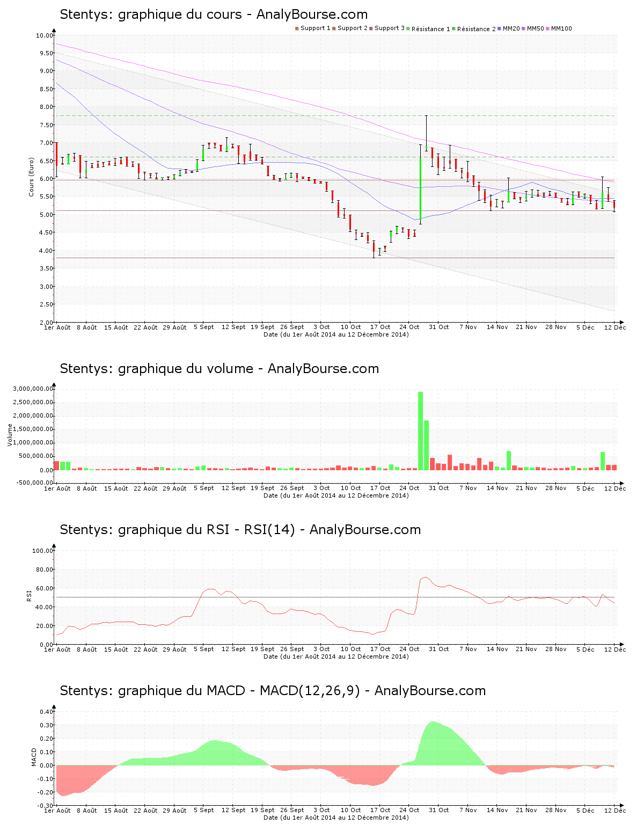Click the 2.00 value on the price axis

pyautogui.click(x=46, y=322)
